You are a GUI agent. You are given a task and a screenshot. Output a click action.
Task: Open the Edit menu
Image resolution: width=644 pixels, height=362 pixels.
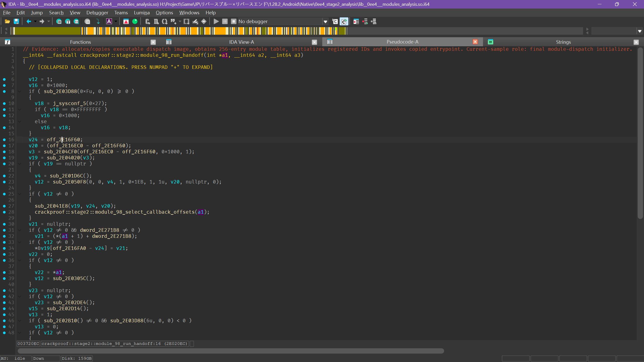(x=20, y=13)
